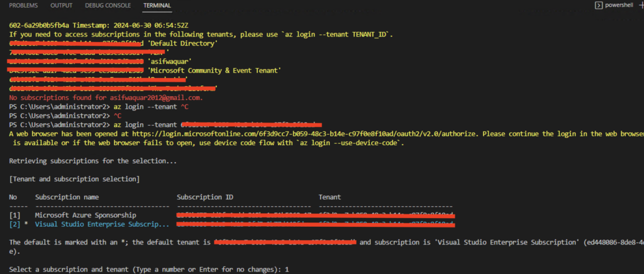Activate the TERMINAL tab

pyautogui.click(x=157, y=6)
